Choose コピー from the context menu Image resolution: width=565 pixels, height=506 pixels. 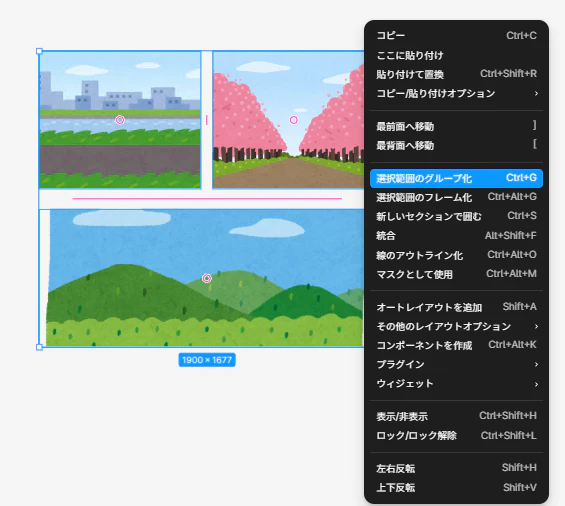[x=456, y=35]
